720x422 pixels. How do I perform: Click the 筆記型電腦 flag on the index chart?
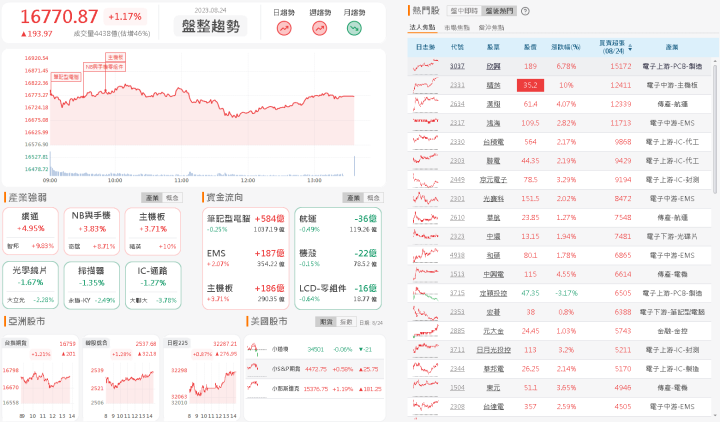(x=66, y=77)
